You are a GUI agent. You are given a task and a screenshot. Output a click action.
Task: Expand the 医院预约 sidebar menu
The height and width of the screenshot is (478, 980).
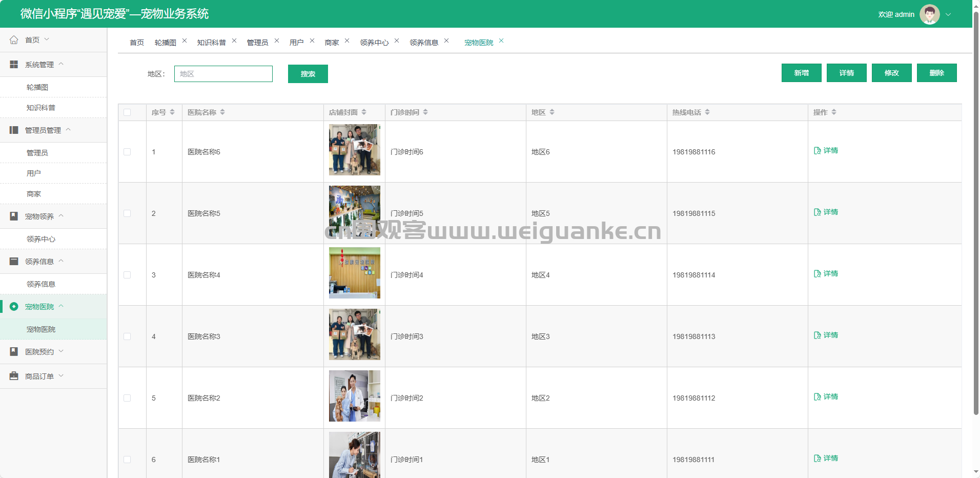pos(39,352)
